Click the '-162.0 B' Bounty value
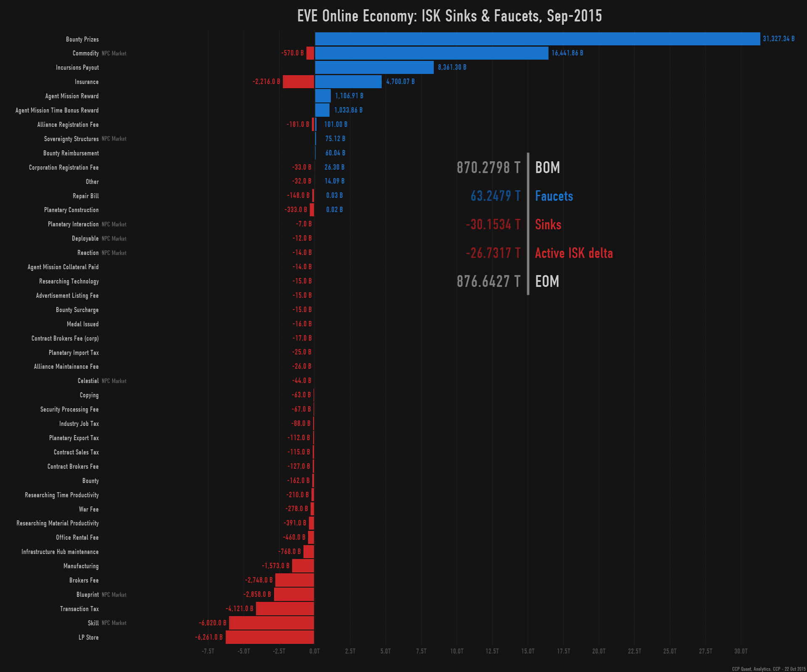This screenshot has height=672, width=807. click(298, 480)
